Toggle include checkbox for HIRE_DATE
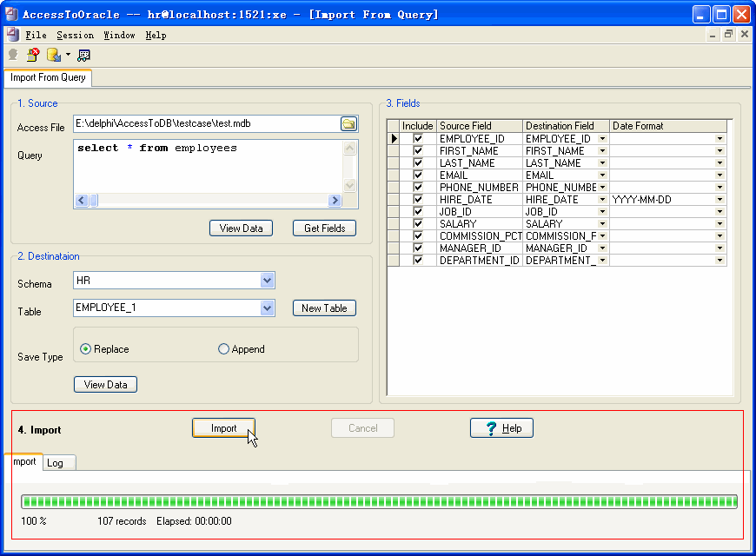 coord(418,199)
